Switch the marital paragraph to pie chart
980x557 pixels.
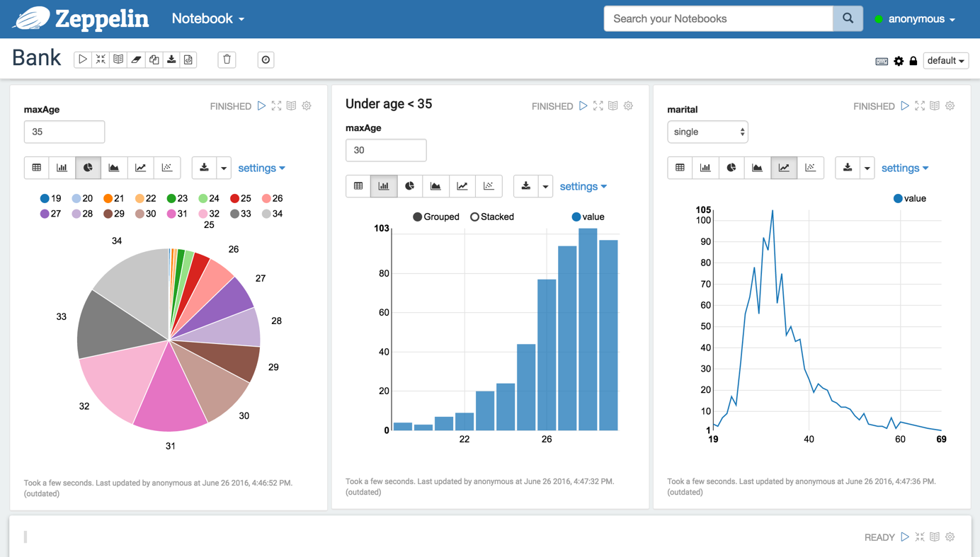[x=731, y=168]
